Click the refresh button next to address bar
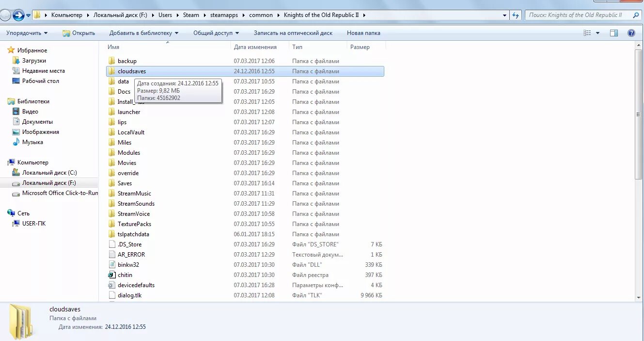 click(x=516, y=15)
